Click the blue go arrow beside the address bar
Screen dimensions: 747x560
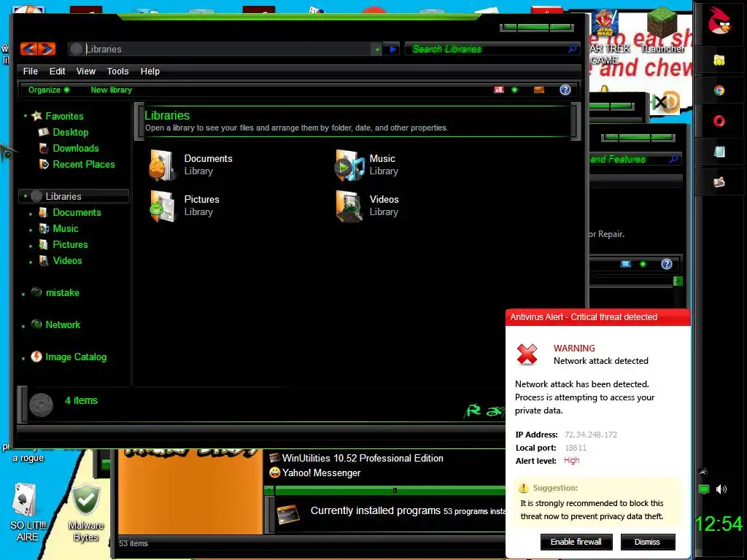pos(392,49)
